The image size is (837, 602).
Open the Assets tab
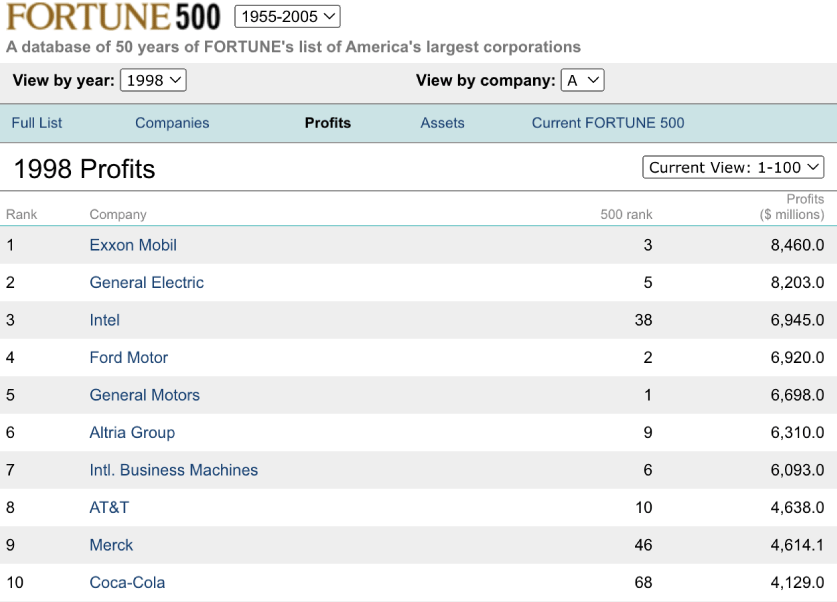(442, 123)
